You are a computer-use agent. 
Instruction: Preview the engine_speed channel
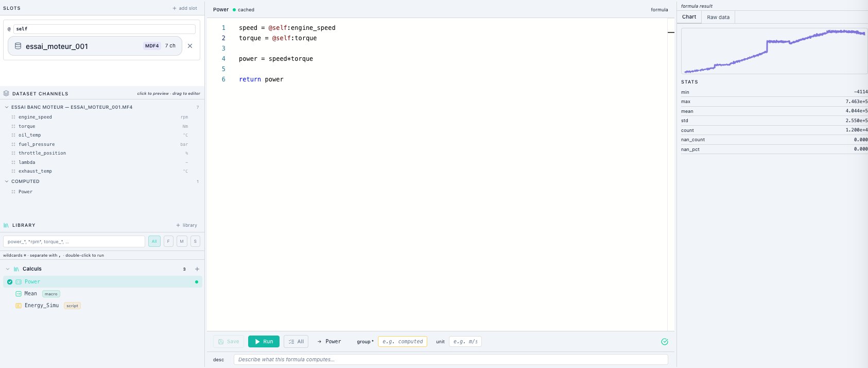pos(35,117)
